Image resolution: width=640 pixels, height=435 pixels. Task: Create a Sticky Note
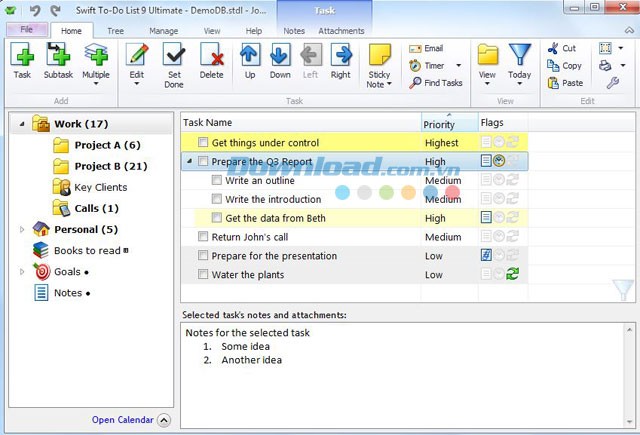pyautogui.click(x=380, y=60)
